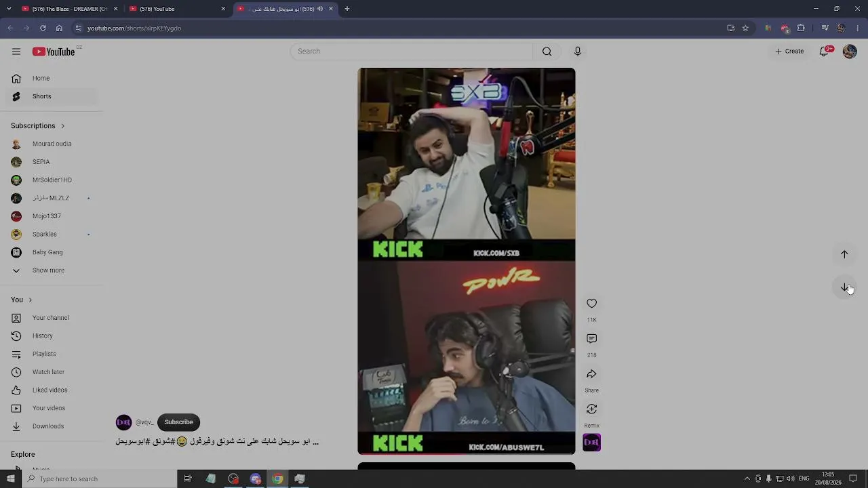Open Your videos
The width and height of the screenshot is (868, 488).
coord(52,408)
